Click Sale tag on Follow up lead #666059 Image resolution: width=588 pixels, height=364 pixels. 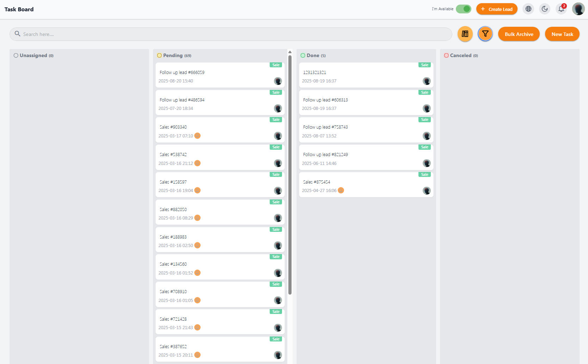(276, 65)
